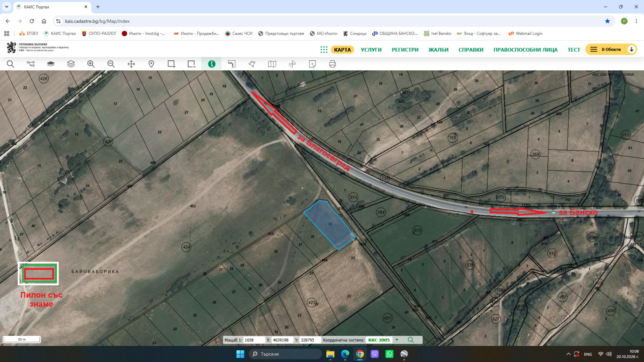Click the X coordinate input field

[x=282, y=340]
